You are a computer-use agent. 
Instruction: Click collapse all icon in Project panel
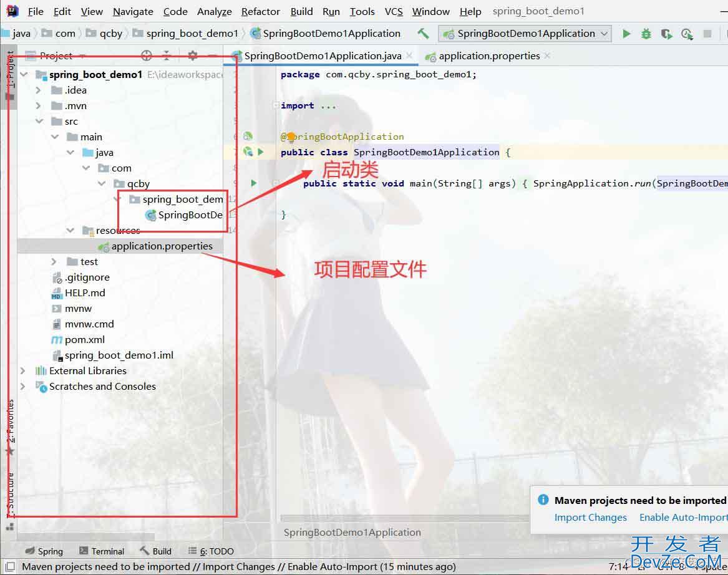point(167,56)
